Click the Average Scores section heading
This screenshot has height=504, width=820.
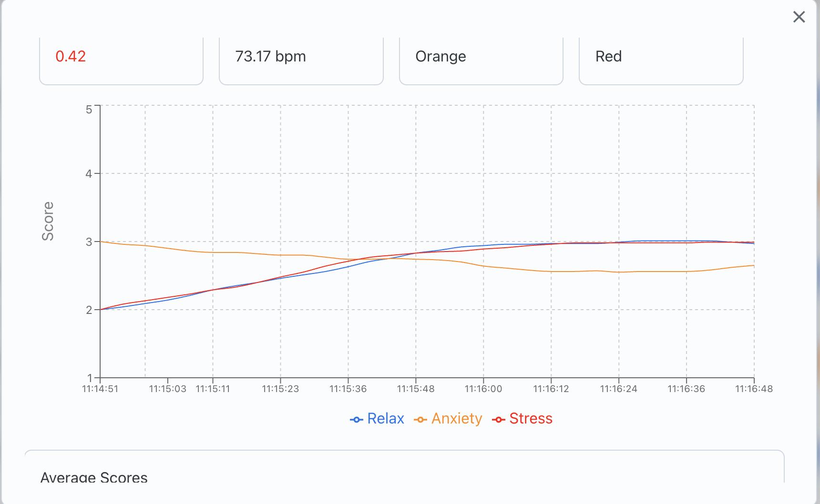94,477
